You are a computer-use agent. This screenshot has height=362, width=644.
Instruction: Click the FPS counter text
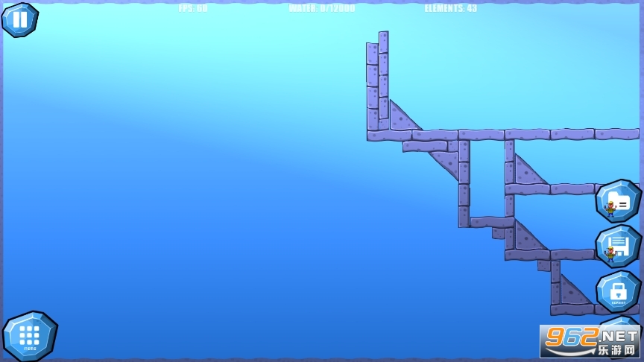point(193,8)
